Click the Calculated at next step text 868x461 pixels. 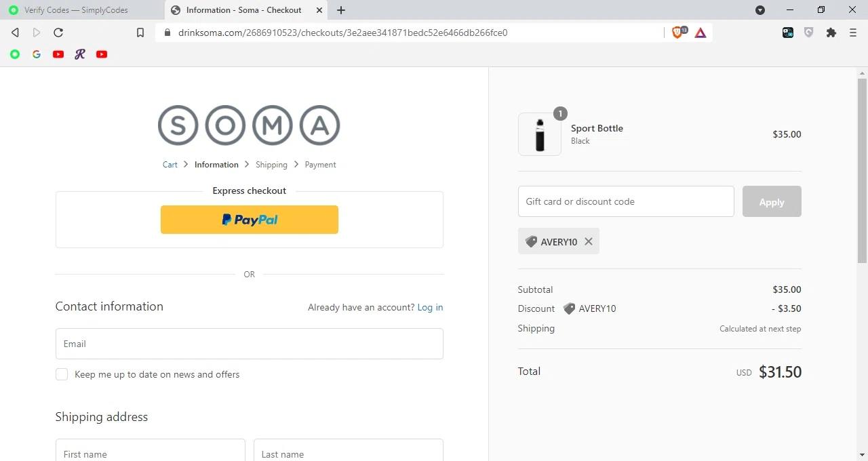pyautogui.click(x=760, y=329)
